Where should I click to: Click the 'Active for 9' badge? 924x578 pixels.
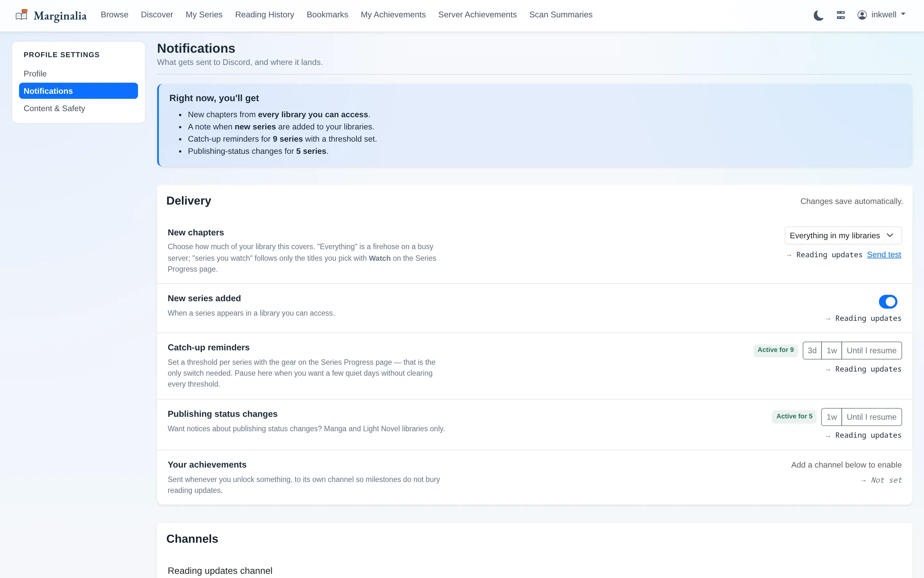775,350
